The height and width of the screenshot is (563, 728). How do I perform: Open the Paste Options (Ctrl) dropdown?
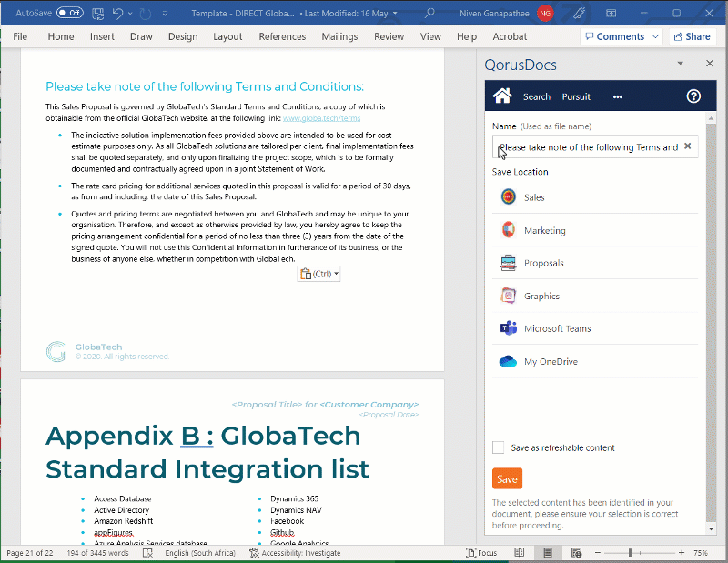click(318, 274)
